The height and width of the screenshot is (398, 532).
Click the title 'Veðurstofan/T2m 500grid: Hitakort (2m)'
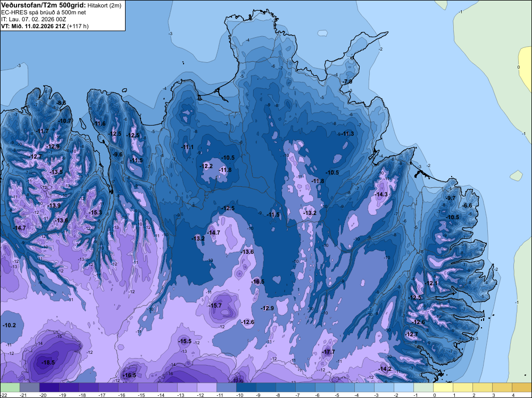coord(61,5)
